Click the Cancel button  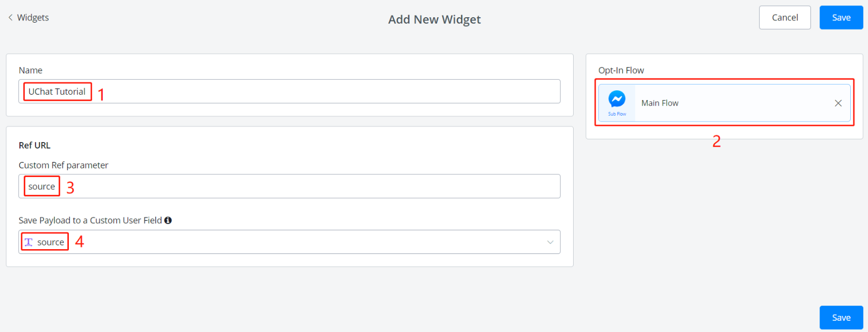pyautogui.click(x=784, y=18)
